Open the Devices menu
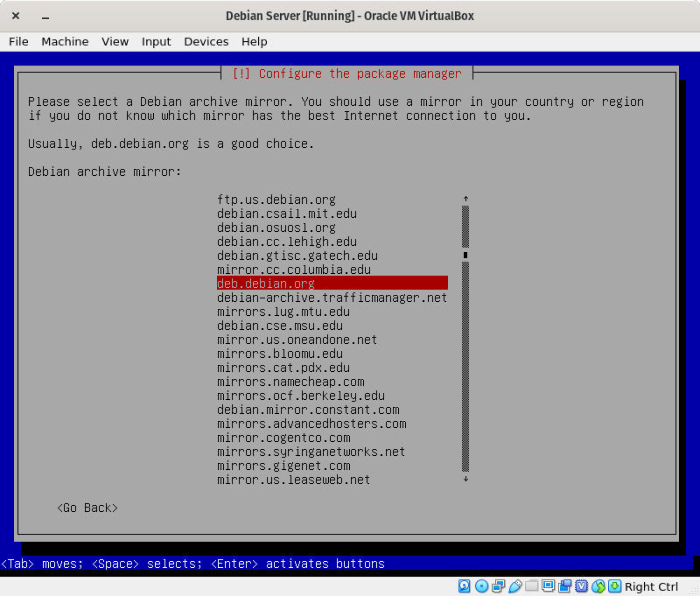 tap(206, 41)
